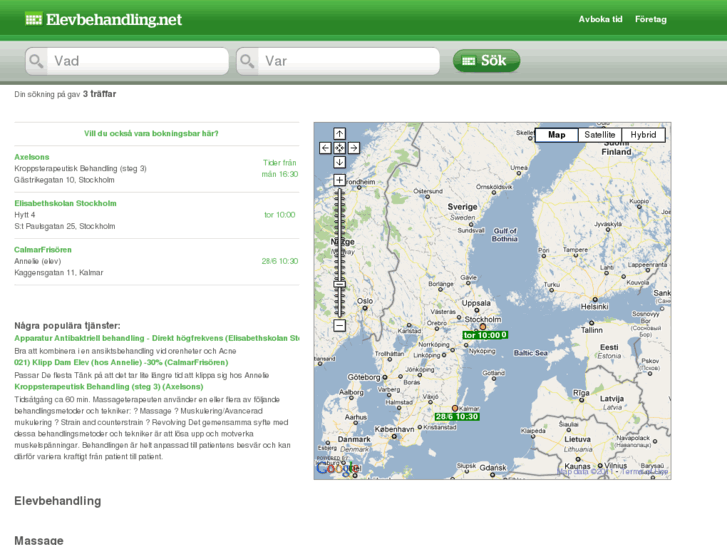
Task: Switch map to Satellite view
Action: [599, 135]
